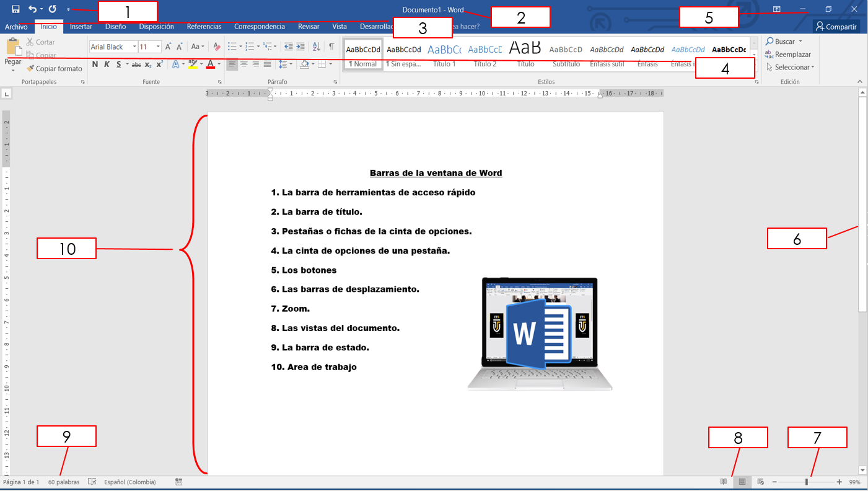This screenshot has width=868, height=491.
Task: Paste using the Pegar clipboard icon
Action: [13, 47]
